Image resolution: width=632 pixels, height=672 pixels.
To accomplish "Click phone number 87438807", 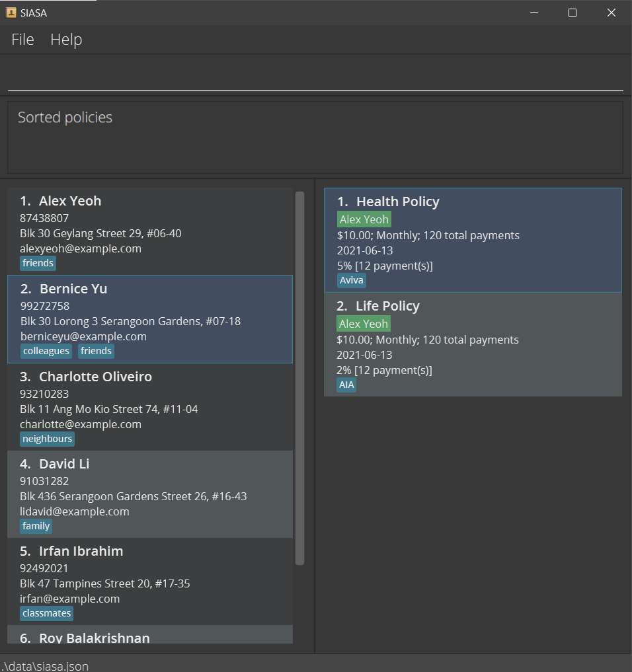I will coord(44,218).
